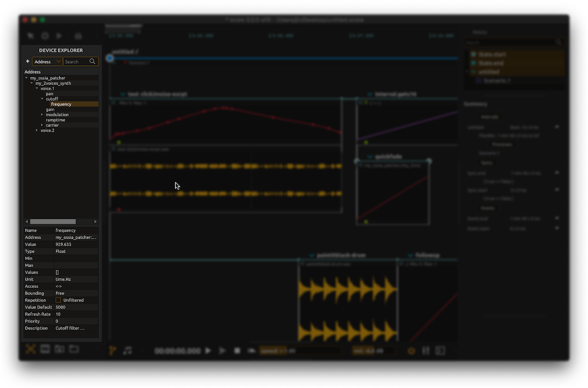The image size is (588, 388).
Task: Open the folder panel icon at bottom left
Action: 74,350
